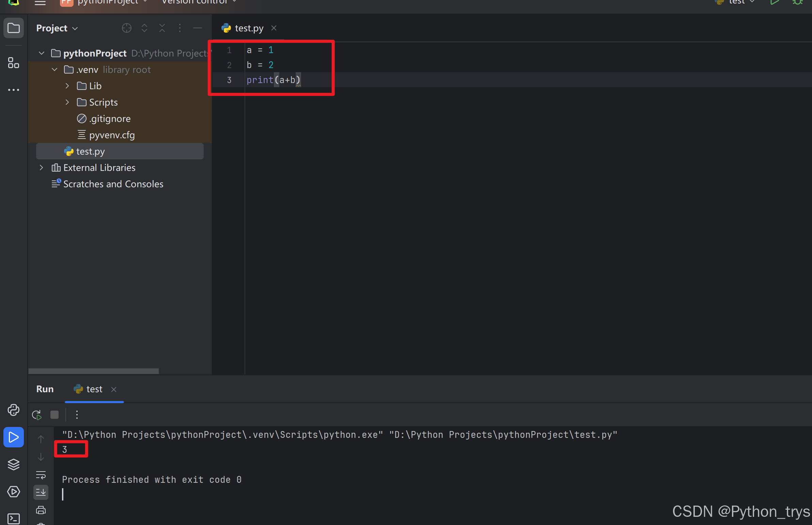This screenshot has width=812, height=525.
Task: Stop the running process
Action: [54, 415]
